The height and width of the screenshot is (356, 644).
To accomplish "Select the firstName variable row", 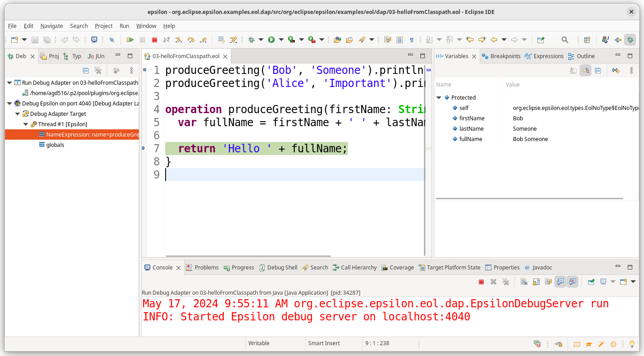I will [x=536, y=119].
